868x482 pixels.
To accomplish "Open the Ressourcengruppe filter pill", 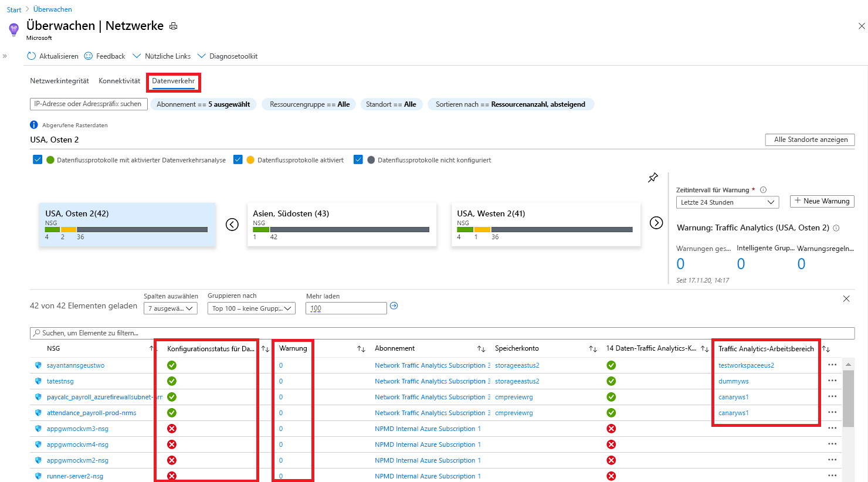I will [310, 104].
